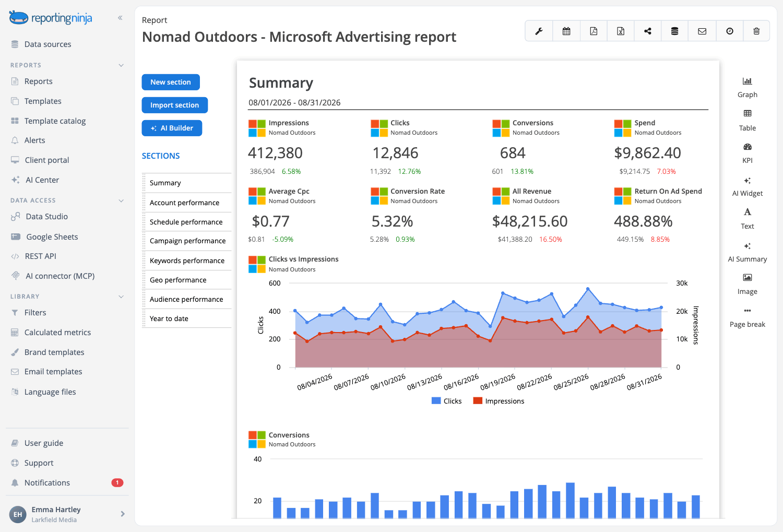
Task: Toggle Clicks series in chart legend
Action: (x=447, y=401)
